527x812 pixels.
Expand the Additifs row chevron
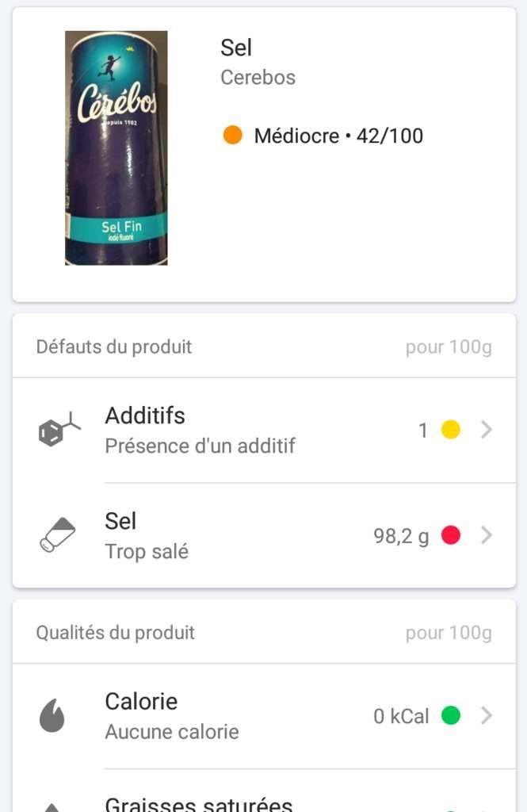(x=486, y=429)
